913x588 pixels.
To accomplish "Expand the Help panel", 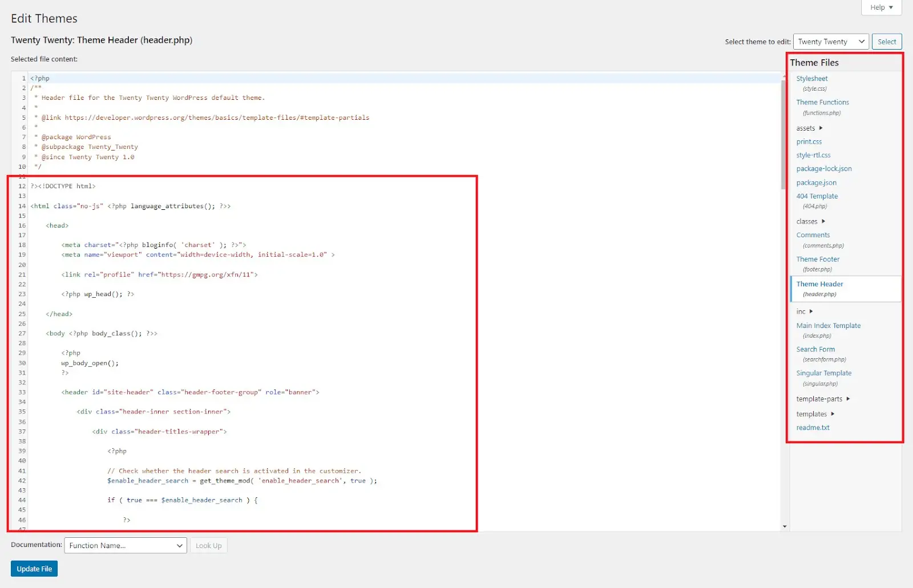I will (x=880, y=7).
